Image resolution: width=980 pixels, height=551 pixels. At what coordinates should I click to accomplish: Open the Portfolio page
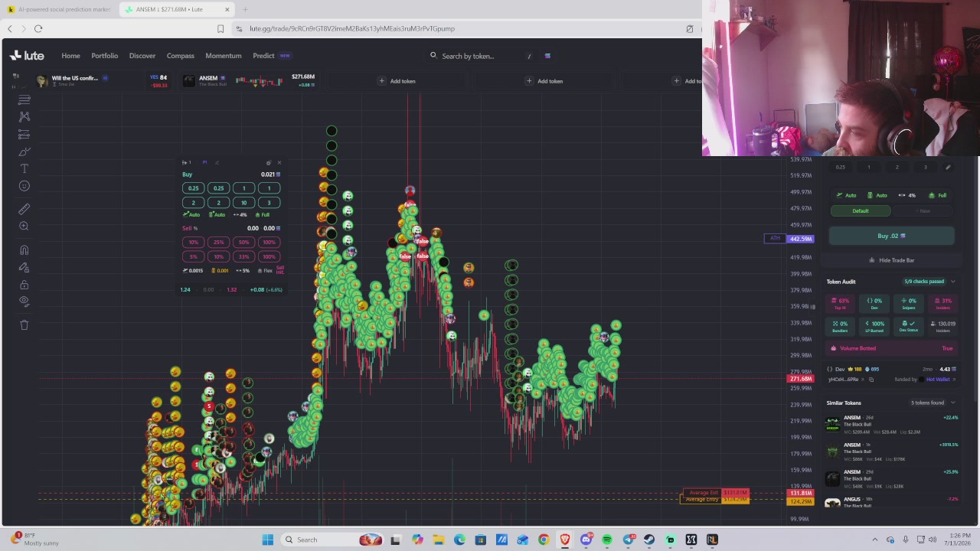tap(105, 56)
